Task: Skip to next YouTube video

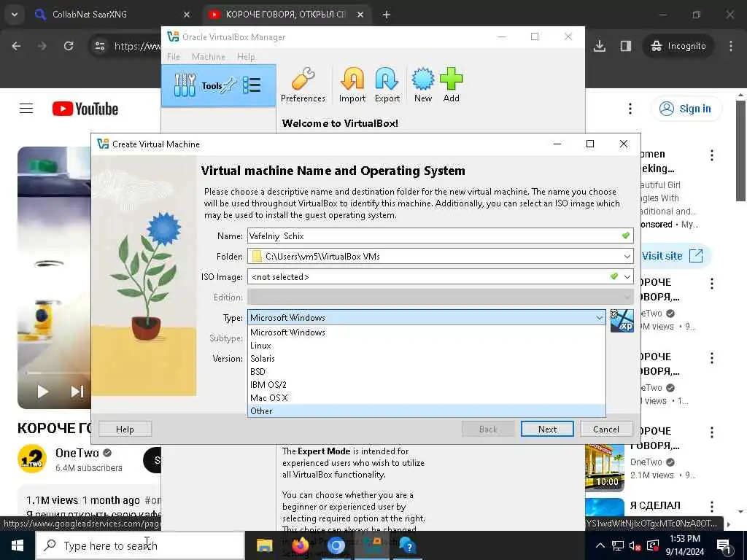Action: (77, 392)
